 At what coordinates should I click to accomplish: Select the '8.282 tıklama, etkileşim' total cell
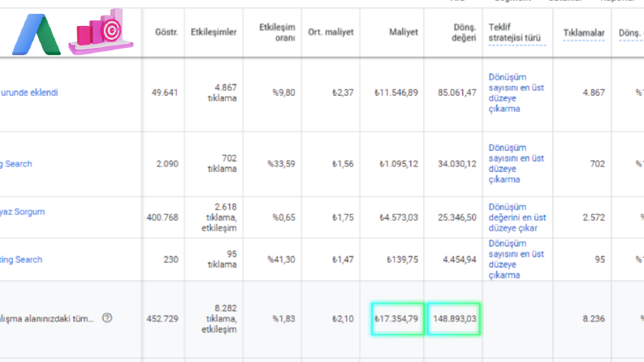[219, 319]
